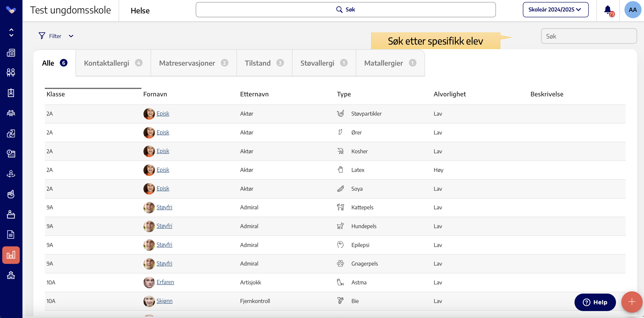Click the Kattepels cat icon
The height and width of the screenshot is (318, 644).
[340, 207]
